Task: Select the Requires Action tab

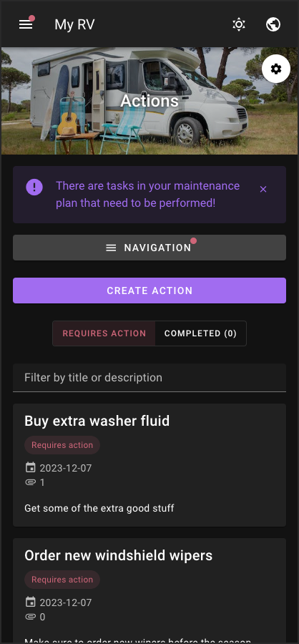Action: pos(104,333)
